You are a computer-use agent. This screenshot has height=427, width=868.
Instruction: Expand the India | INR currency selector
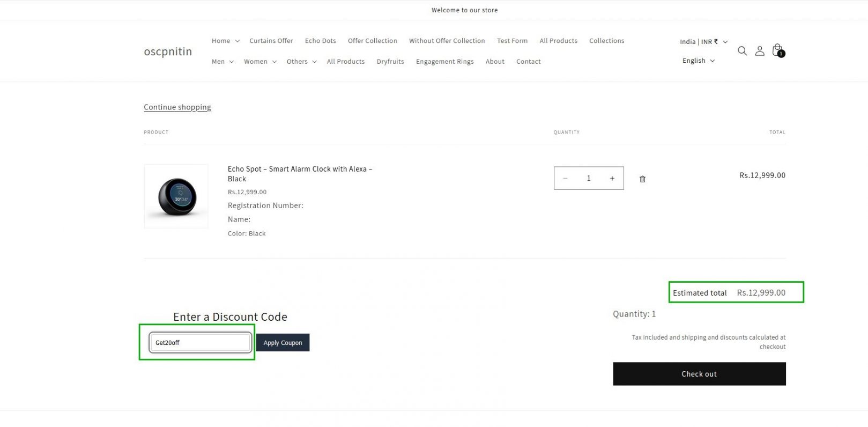(x=703, y=42)
